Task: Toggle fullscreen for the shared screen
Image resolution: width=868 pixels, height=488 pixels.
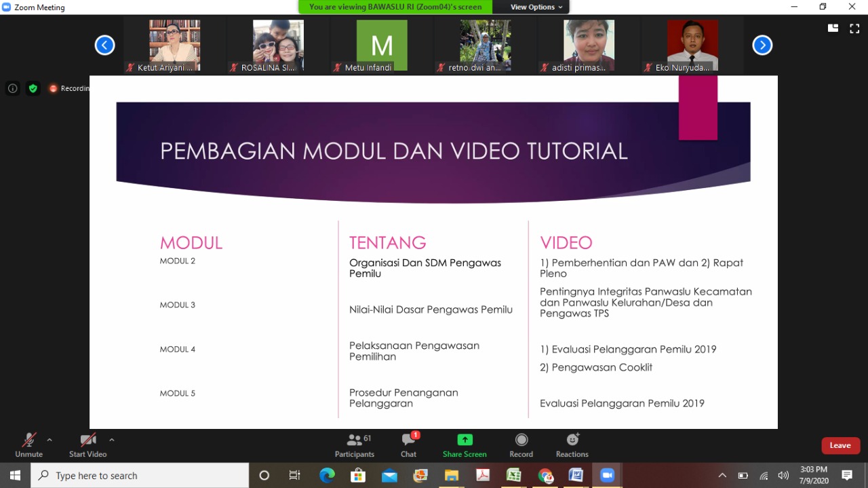Action: point(854,28)
